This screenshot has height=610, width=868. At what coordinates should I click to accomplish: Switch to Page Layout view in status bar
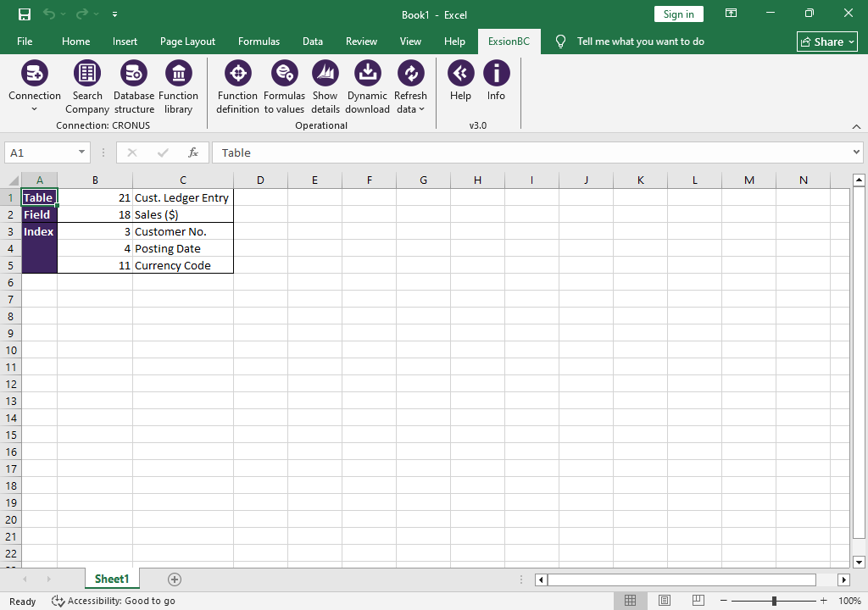[665, 601]
